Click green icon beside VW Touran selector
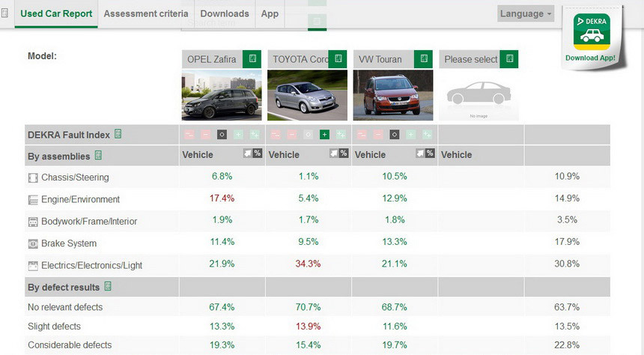The image size is (644, 355). (425, 59)
